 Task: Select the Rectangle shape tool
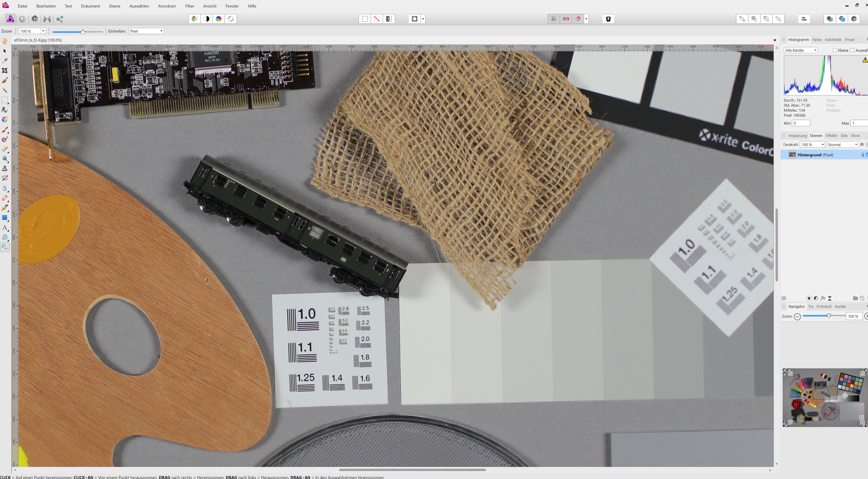(x=5, y=218)
